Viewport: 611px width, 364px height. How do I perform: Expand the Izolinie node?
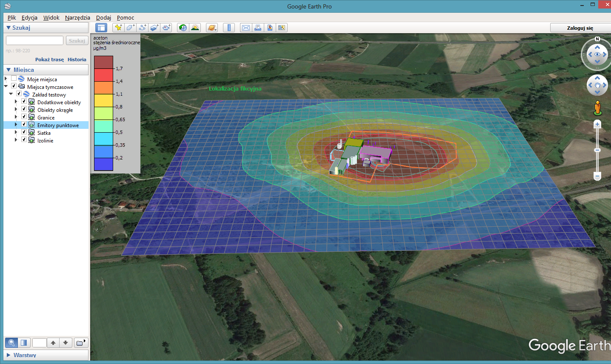16,140
